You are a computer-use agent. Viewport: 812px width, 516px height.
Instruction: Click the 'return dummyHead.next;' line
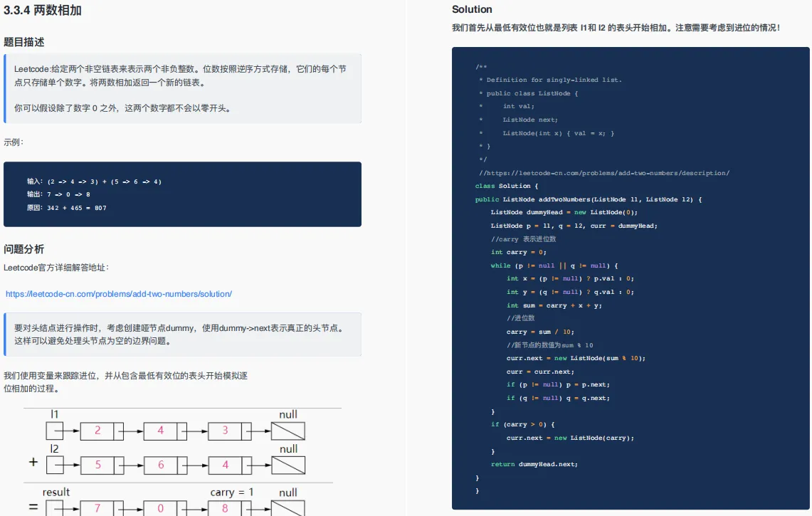coord(534,464)
